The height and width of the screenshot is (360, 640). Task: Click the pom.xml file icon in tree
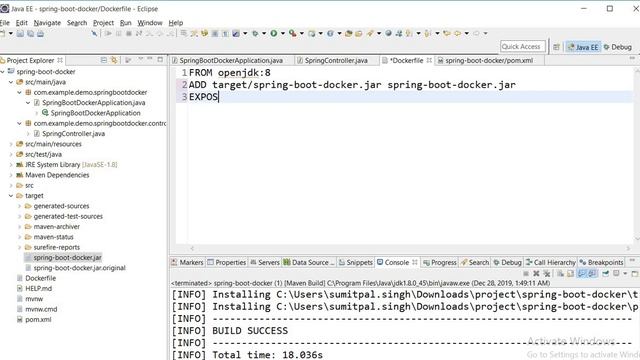pos(20,320)
